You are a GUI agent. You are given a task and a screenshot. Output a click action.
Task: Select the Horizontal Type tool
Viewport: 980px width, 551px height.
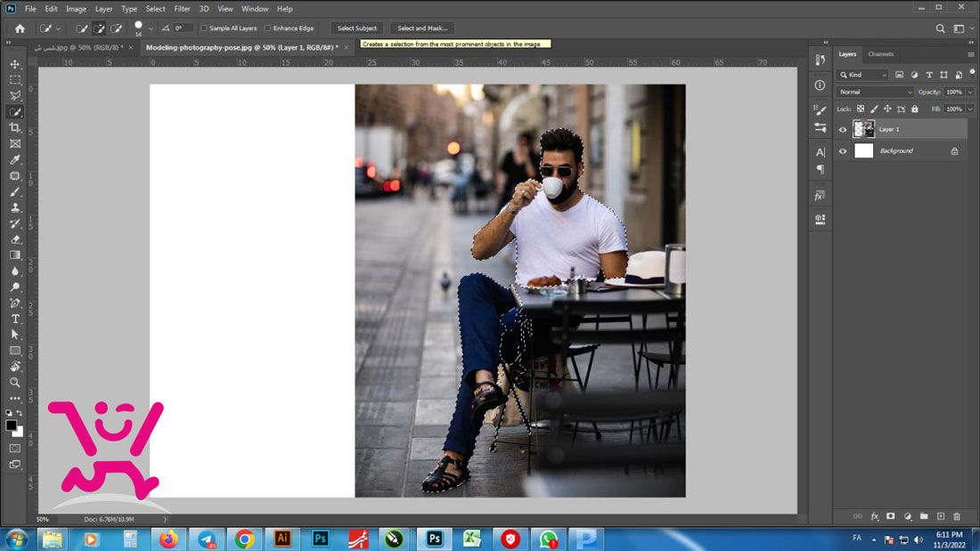tap(15, 320)
